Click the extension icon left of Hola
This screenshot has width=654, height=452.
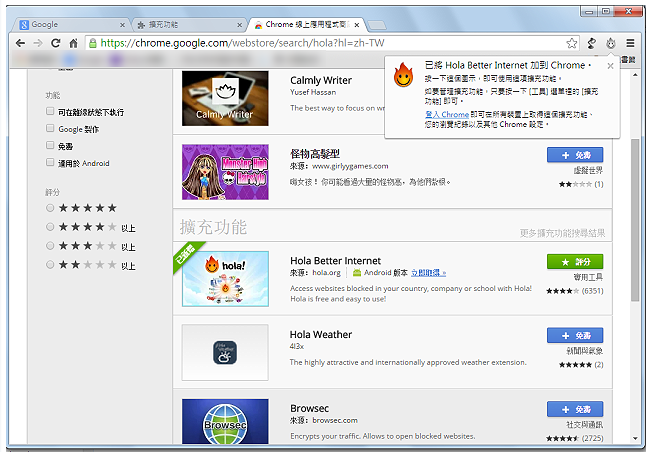(591, 43)
